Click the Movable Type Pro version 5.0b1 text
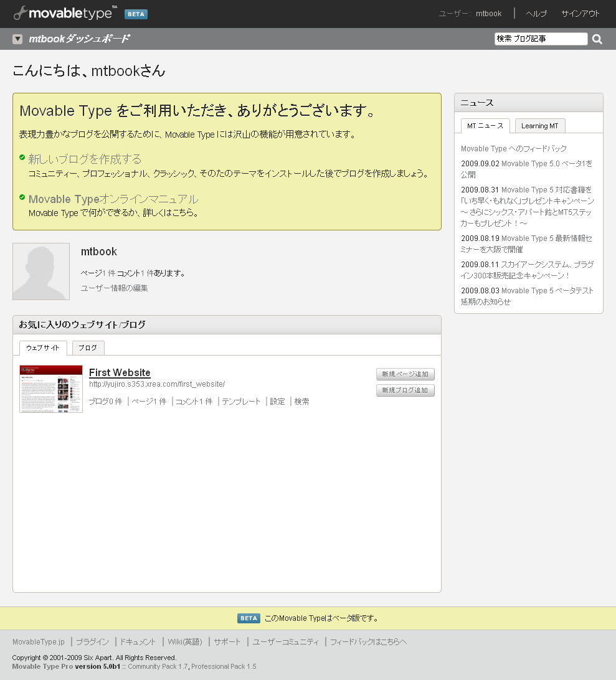616x680 pixels. coord(66,666)
